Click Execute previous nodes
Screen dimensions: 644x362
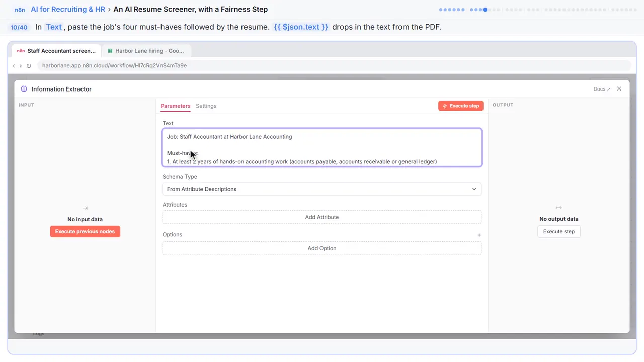click(85, 232)
